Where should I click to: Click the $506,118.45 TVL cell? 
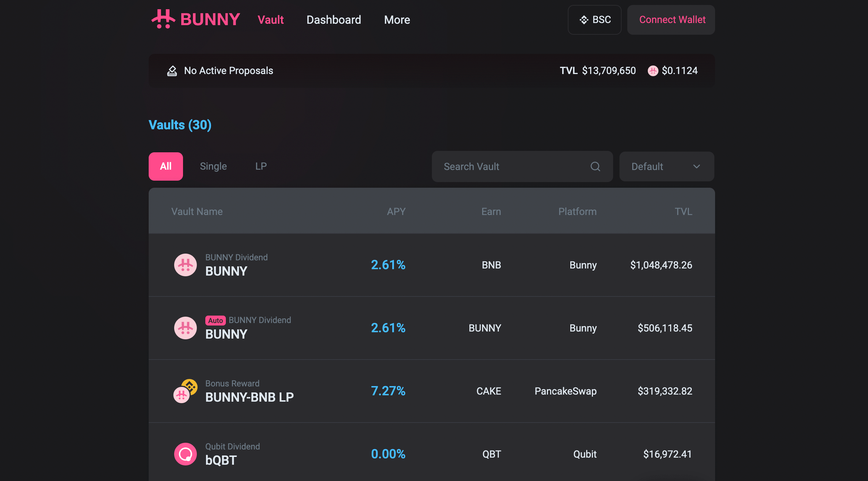point(665,328)
